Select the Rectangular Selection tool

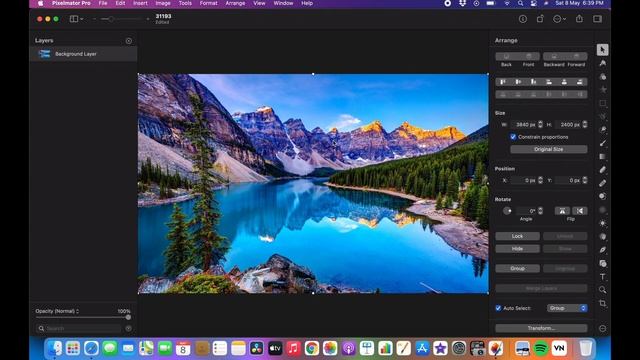coord(602,103)
